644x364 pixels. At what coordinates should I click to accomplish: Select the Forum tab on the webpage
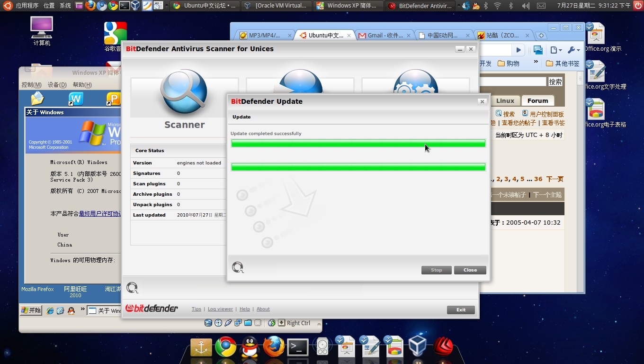point(537,100)
